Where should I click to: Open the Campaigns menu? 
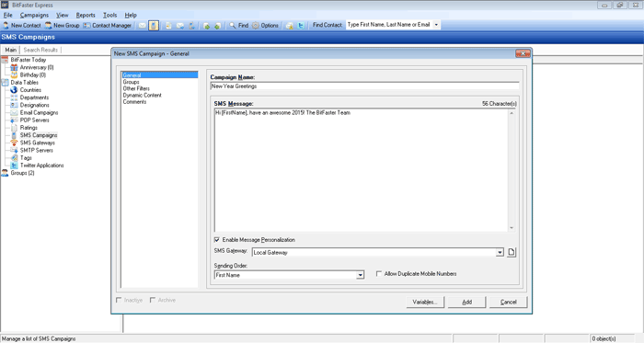[x=34, y=16]
